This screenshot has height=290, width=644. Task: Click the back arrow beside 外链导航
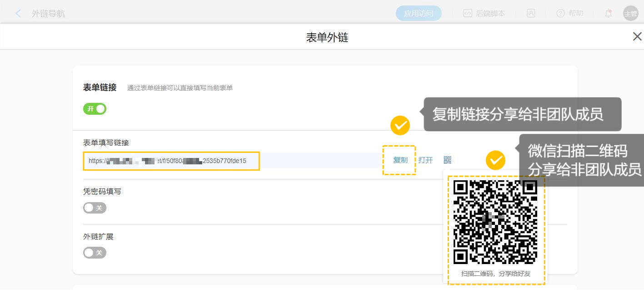pos(18,14)
